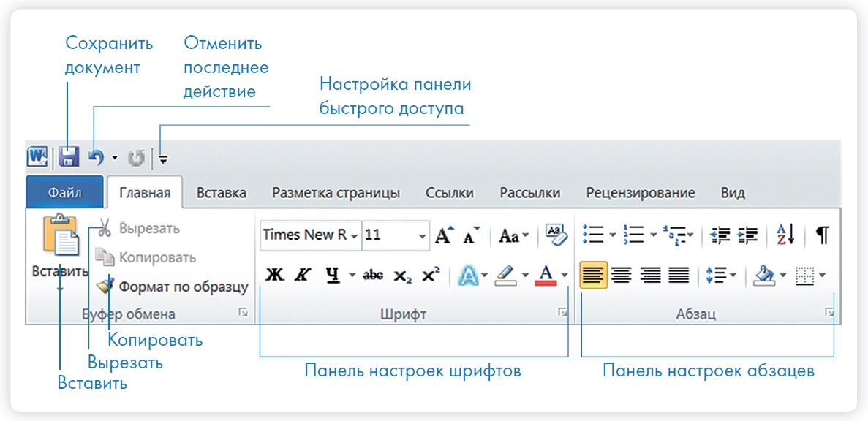
Task: Open the Шрифт dialog launcher
Action: pos(562,313)
